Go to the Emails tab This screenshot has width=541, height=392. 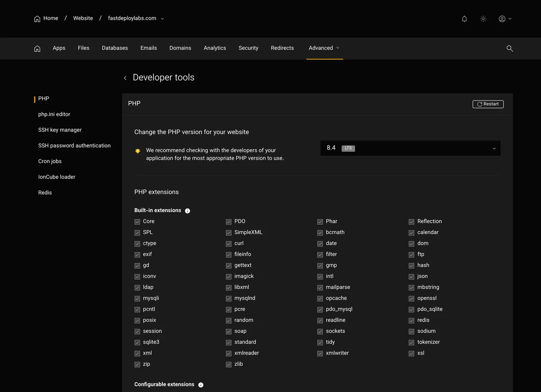pyautogui.click(x=149, y=48)
